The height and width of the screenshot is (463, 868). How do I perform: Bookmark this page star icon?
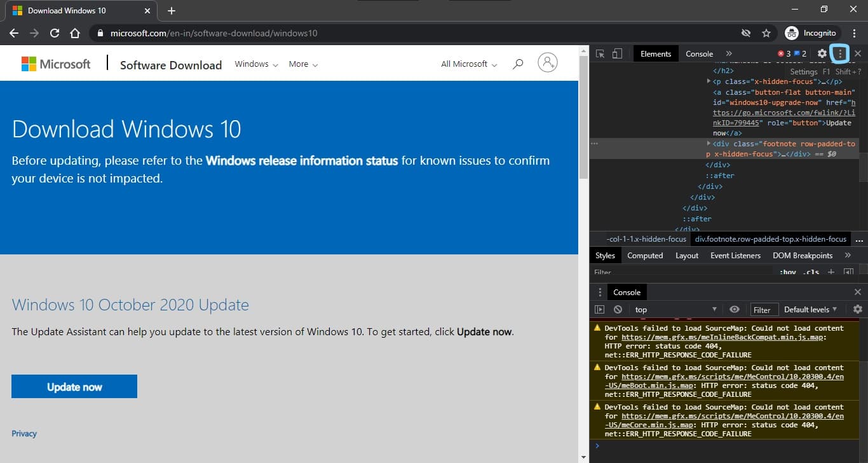pos(766,33)
